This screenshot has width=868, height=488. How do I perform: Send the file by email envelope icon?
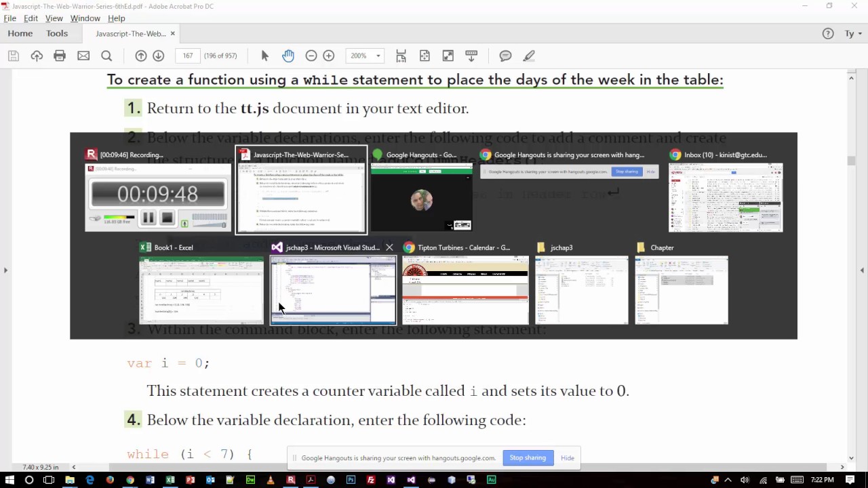(83, 56)
